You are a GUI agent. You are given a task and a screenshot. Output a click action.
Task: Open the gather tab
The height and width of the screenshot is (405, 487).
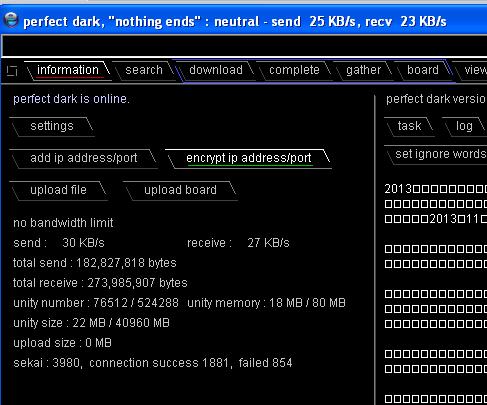tap(363, 70)
